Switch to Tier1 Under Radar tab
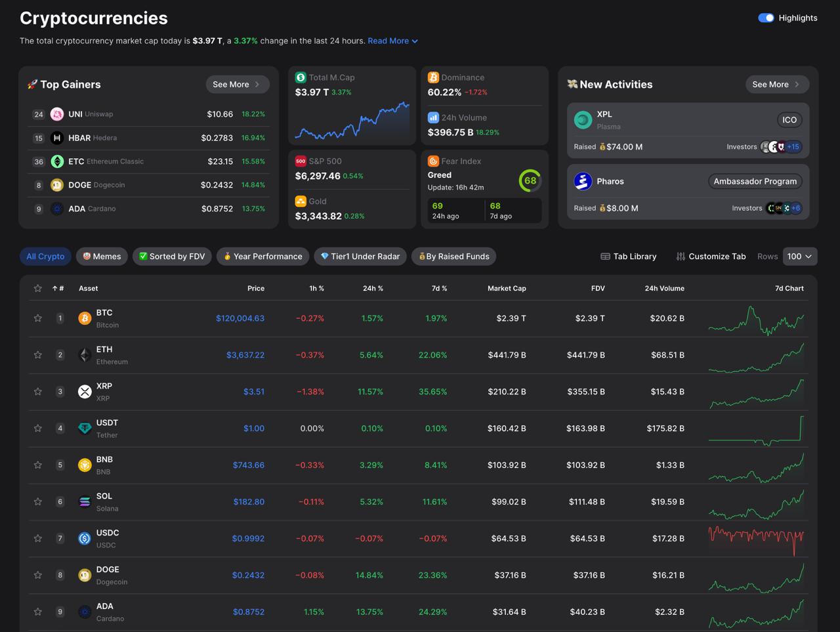Screen dimensions: 840x632 (360, 257)
